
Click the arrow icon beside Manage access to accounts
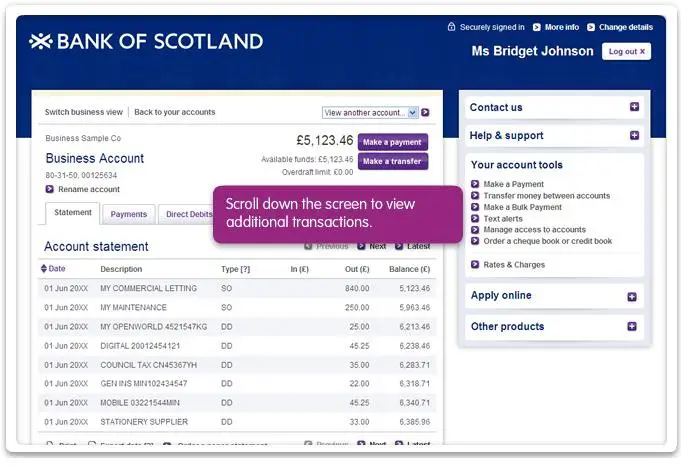click(475, 229)
